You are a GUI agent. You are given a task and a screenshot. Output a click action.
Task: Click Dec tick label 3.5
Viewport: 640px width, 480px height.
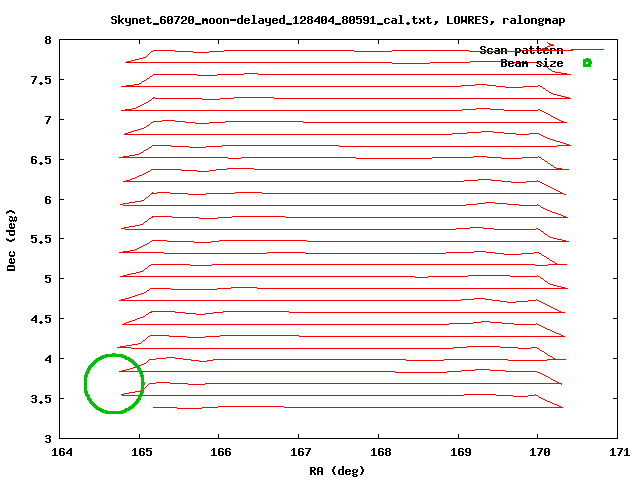(x=41, y=399)
